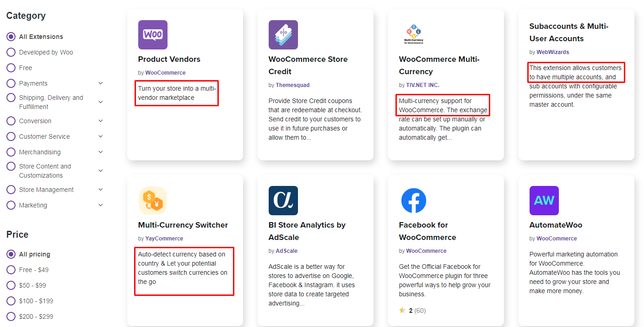Select the Free category radio button
The width and height of the screenshot is (644, 327).
pyautogui.click(x=11, y=68)
